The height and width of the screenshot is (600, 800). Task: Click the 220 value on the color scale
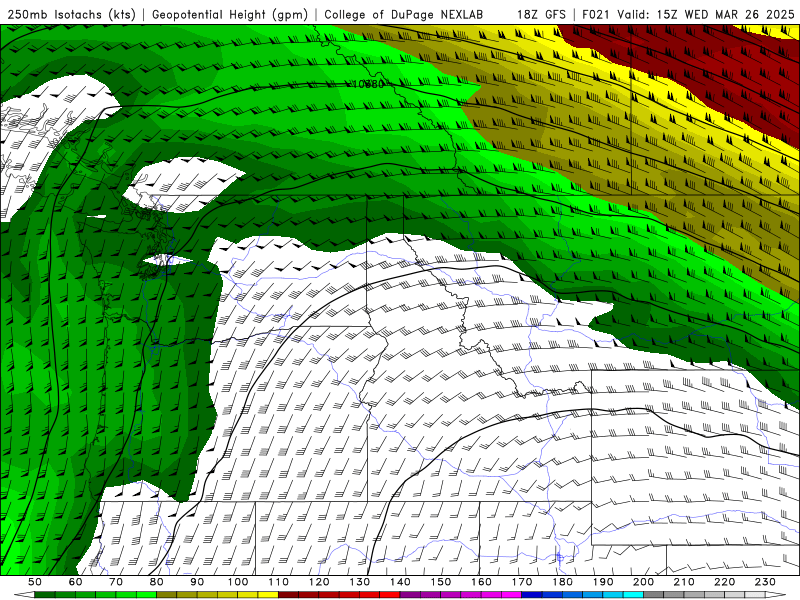[x=724, y=582]
